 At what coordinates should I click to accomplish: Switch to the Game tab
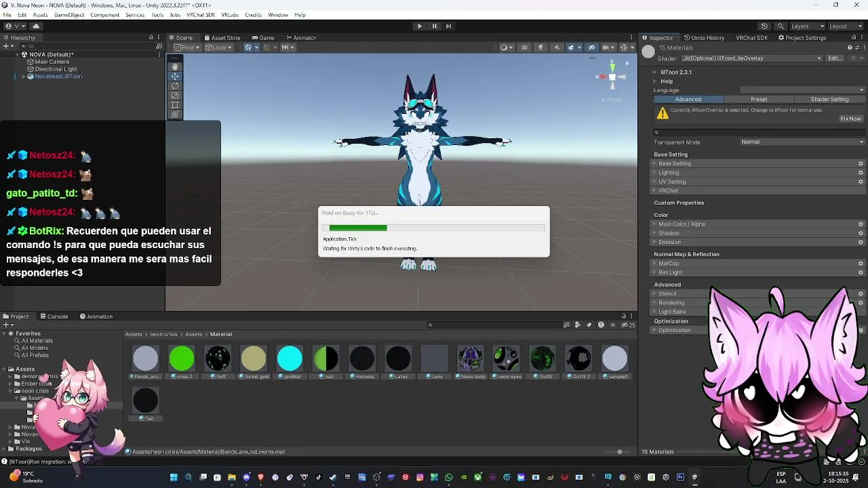(262, 37)
